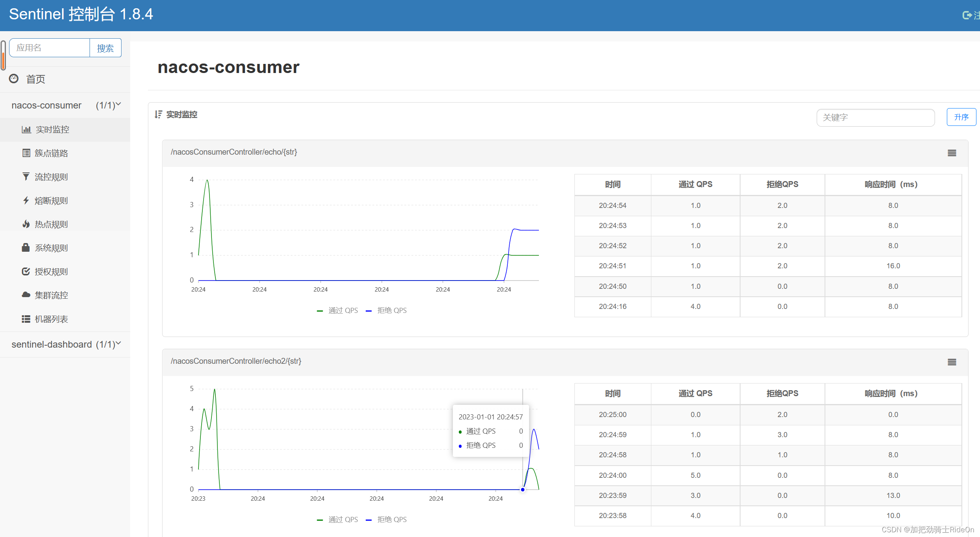Click the funnel icon for 流控规则
Viewport: 980px width, 537px height.
pyautogui.click(x=26, y=177)
